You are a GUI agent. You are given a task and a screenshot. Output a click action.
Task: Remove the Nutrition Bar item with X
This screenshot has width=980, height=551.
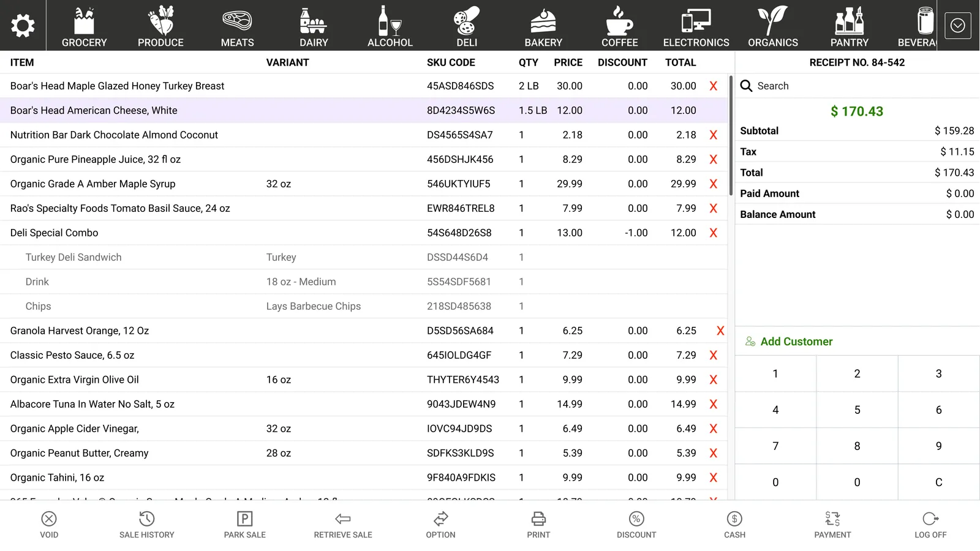714,135
